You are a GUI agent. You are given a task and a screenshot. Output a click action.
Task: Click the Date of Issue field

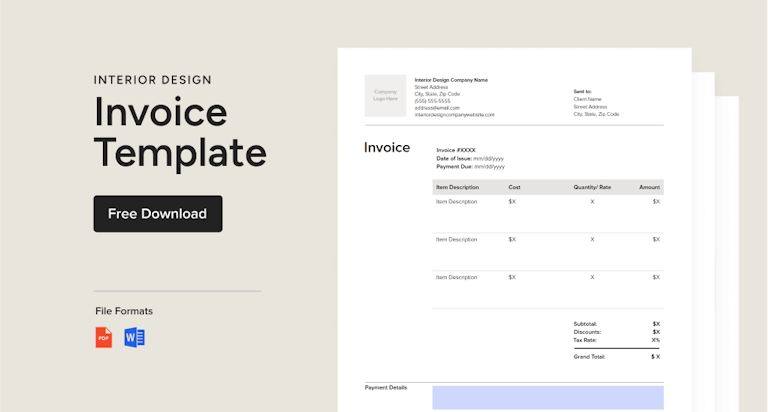(x=470, y=158)
